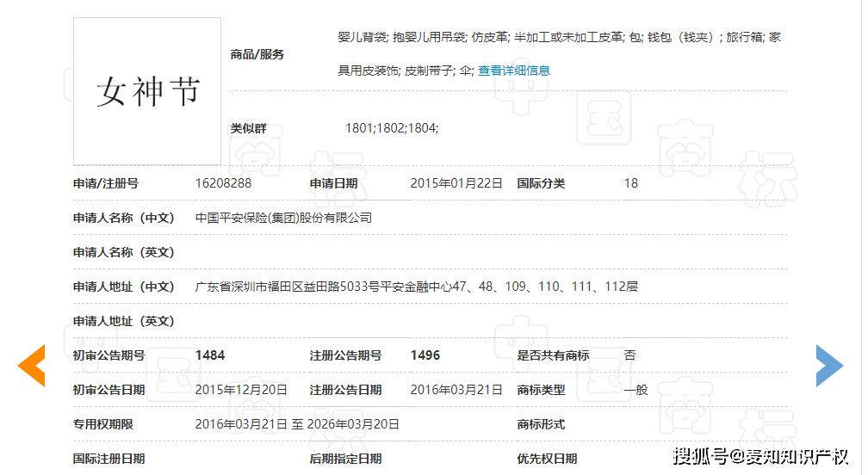Click the 专用权期限 label
This screenshot has width=868, height=475.
pyautogui.click(x=103, y=424)
